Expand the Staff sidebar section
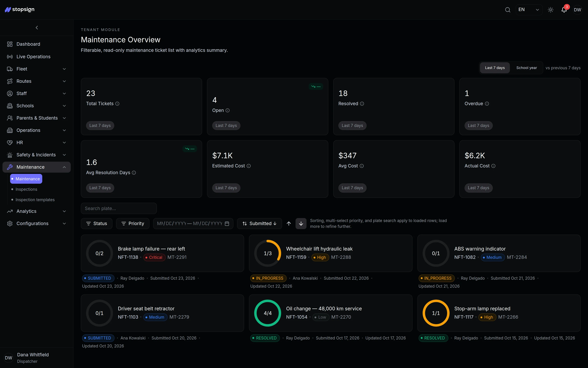The width and height of the screenshot is (588, 368). click(37, 93)
